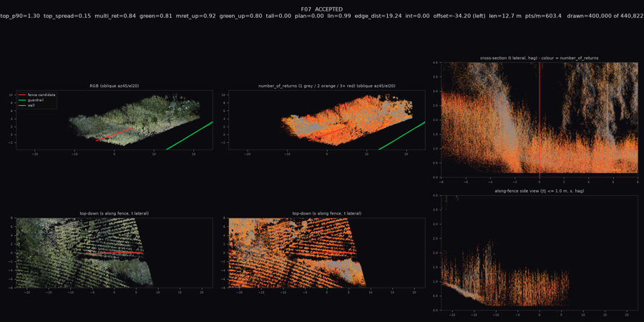Click red fence line in top-down returns plot
The height and width of the screenshot is (322, 644).
(x=327, y=253)
